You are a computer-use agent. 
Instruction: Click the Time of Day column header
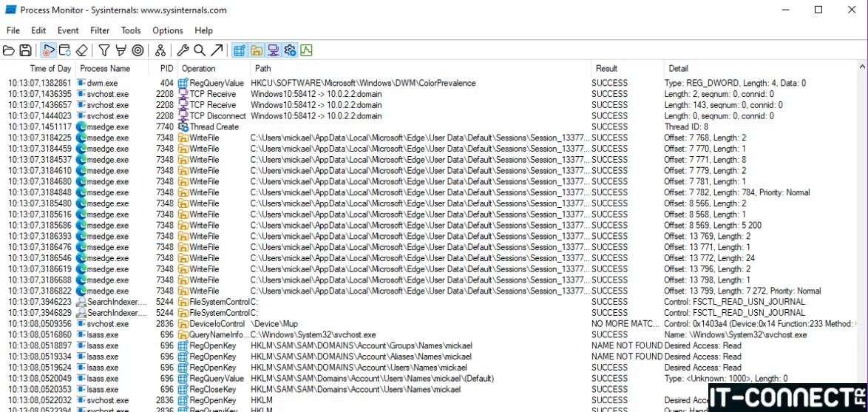tap(38, 69)
